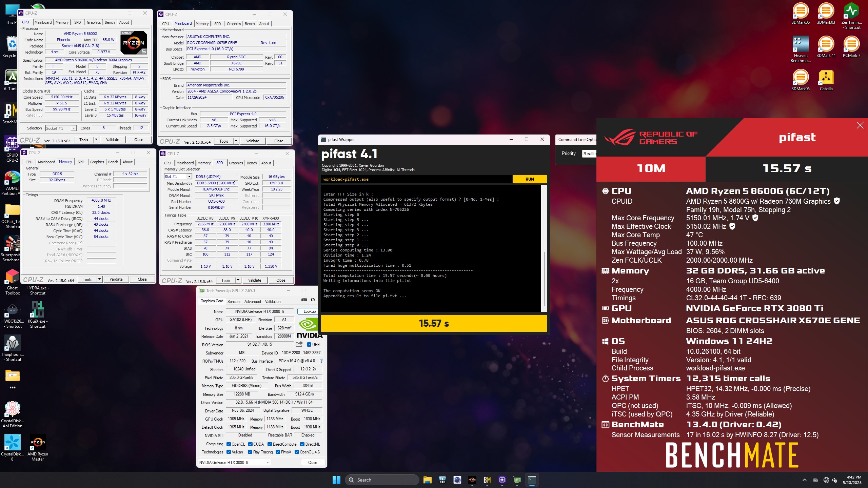
Task: Open Socket #1 selection dropdown
Action: coord(61,128)
